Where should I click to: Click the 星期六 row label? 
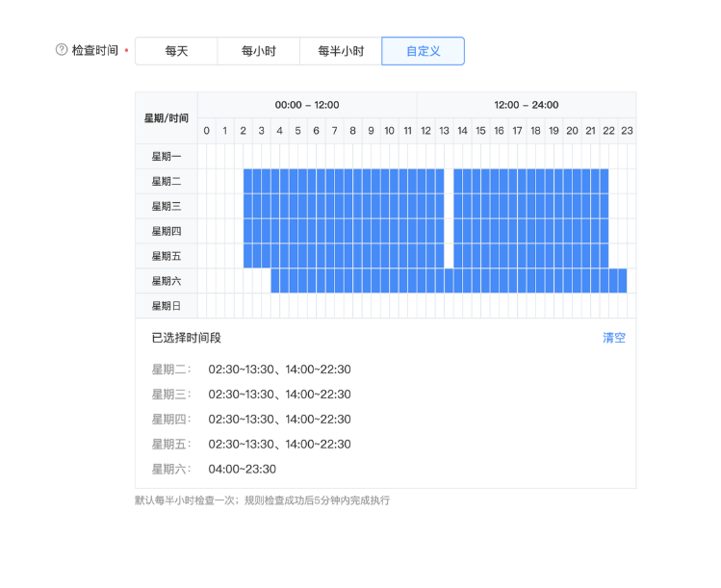click(x=167, y=280)
